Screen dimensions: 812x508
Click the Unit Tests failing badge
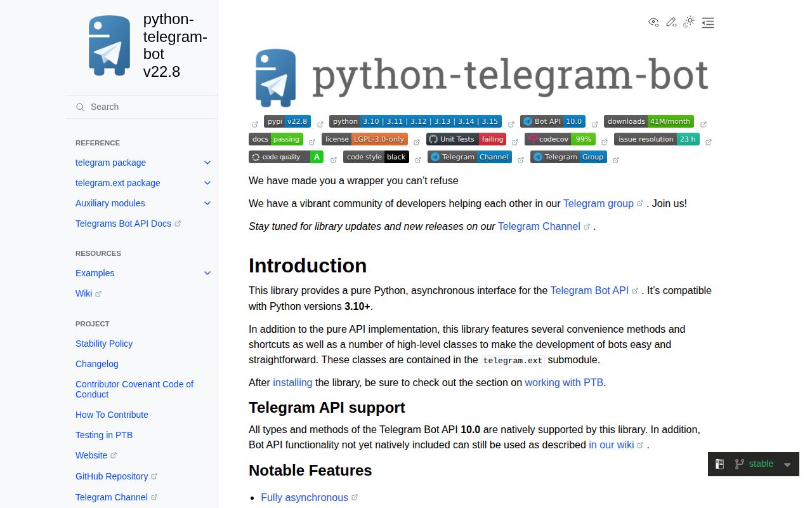point(466,139)
